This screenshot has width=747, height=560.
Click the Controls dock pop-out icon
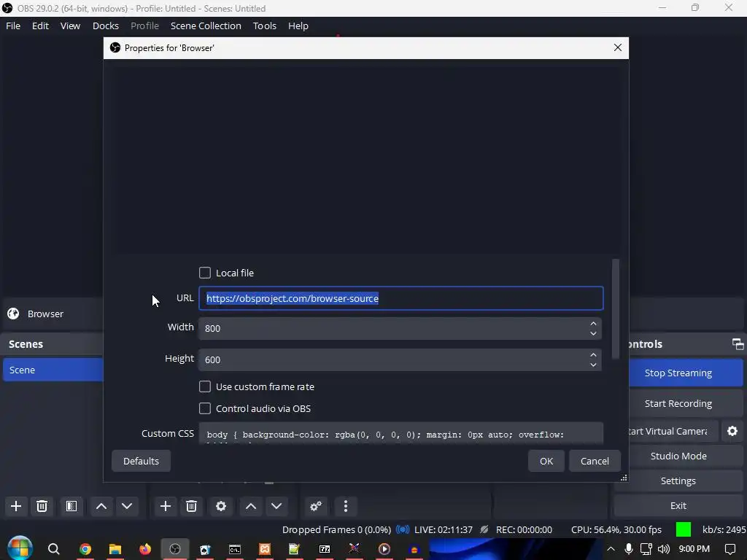click(738, 344)
